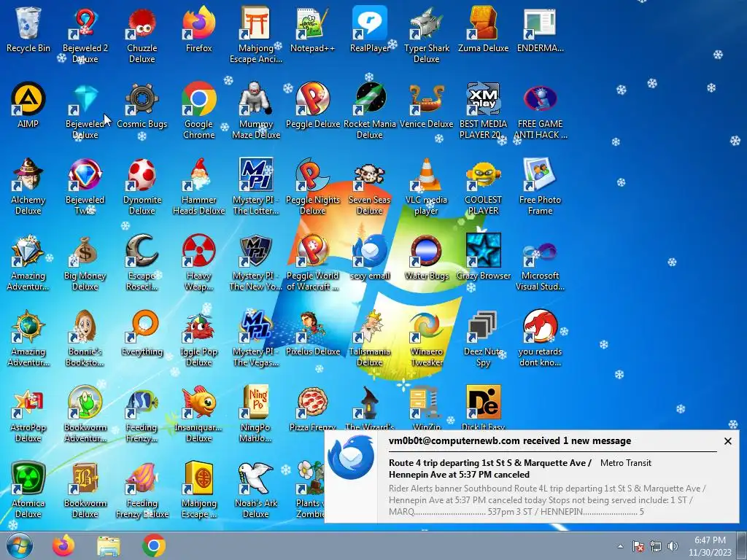The height and width of the screenshot is (560, 747).
Task: Select the COOLEST PLAYER shortcut
Action: 483,187
